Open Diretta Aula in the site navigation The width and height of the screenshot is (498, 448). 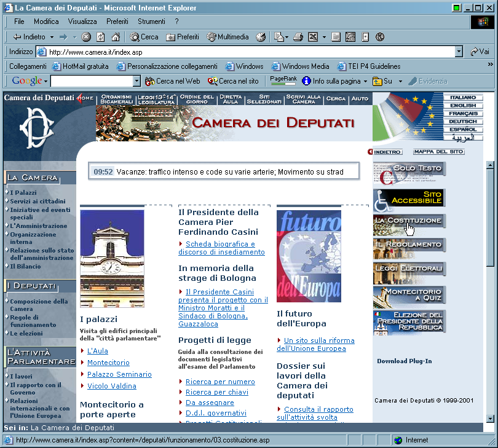point(231,99)
